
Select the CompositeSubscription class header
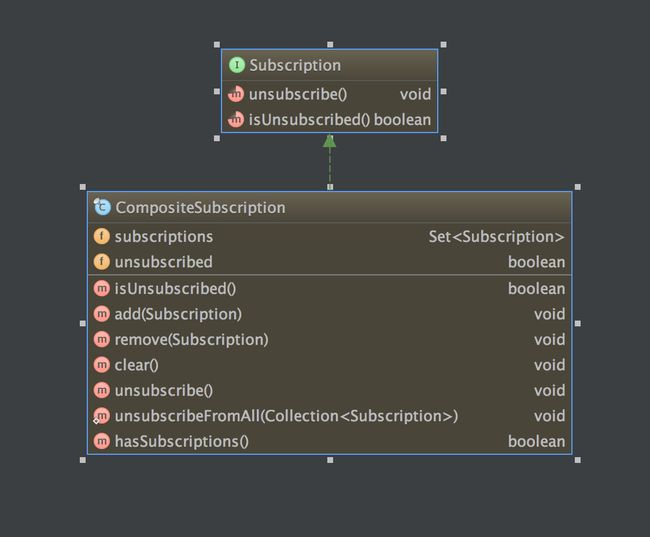coord(330,207)
